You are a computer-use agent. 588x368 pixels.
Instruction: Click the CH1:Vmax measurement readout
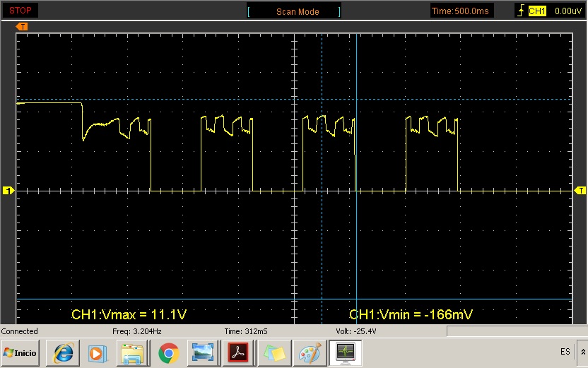click(x=129, y=313)
